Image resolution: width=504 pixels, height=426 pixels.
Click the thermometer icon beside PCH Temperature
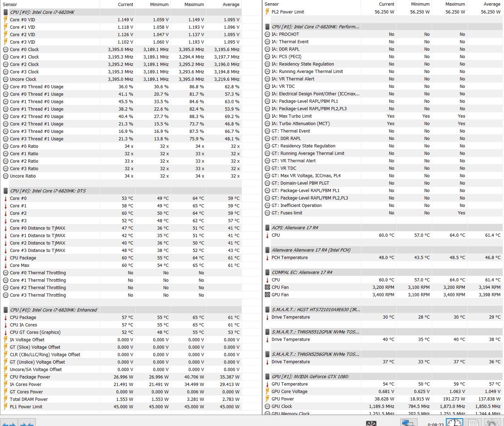tap(267, 258)
